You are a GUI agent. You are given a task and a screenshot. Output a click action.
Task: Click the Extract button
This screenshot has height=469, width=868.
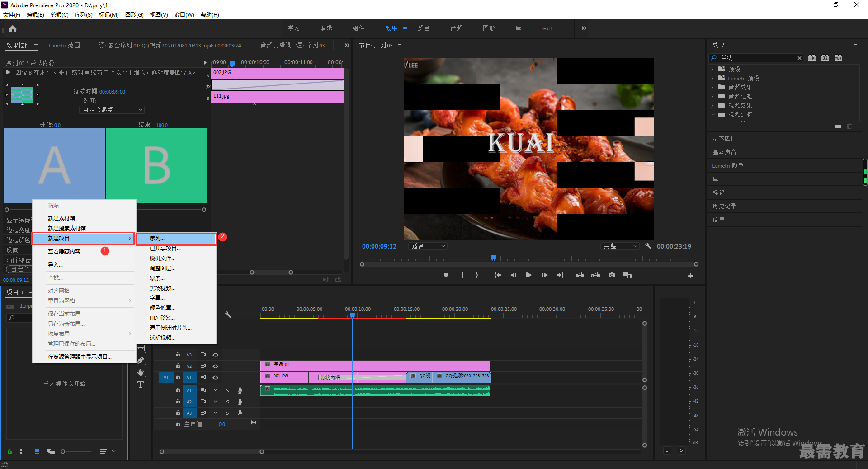point(595,275)
